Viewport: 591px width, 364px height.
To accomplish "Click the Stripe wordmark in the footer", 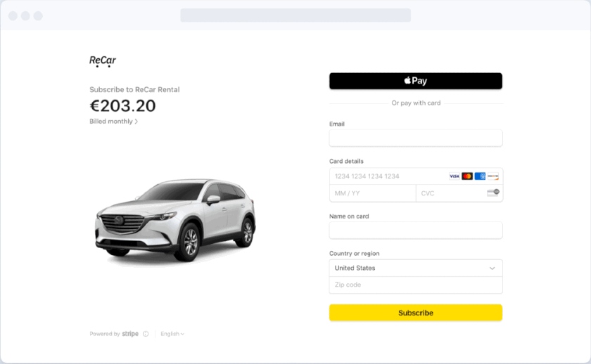I will click(130, 334).
